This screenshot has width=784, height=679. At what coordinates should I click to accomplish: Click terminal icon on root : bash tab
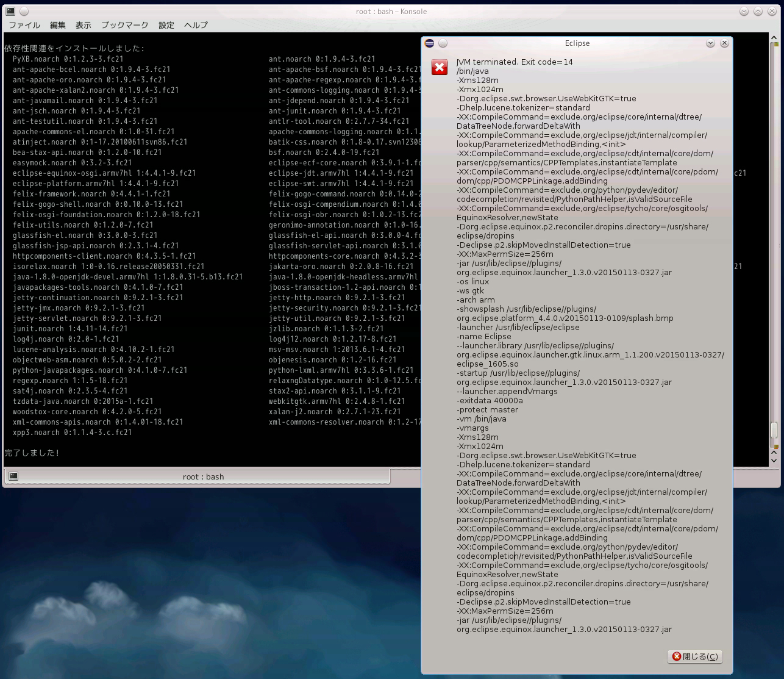(x=13, y=476)
